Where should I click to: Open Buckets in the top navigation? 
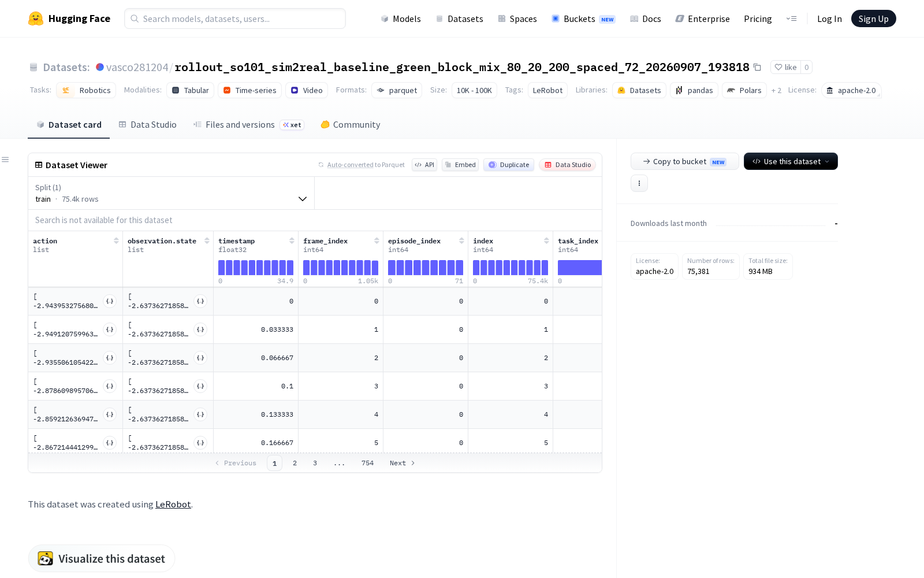click(583, 18)
